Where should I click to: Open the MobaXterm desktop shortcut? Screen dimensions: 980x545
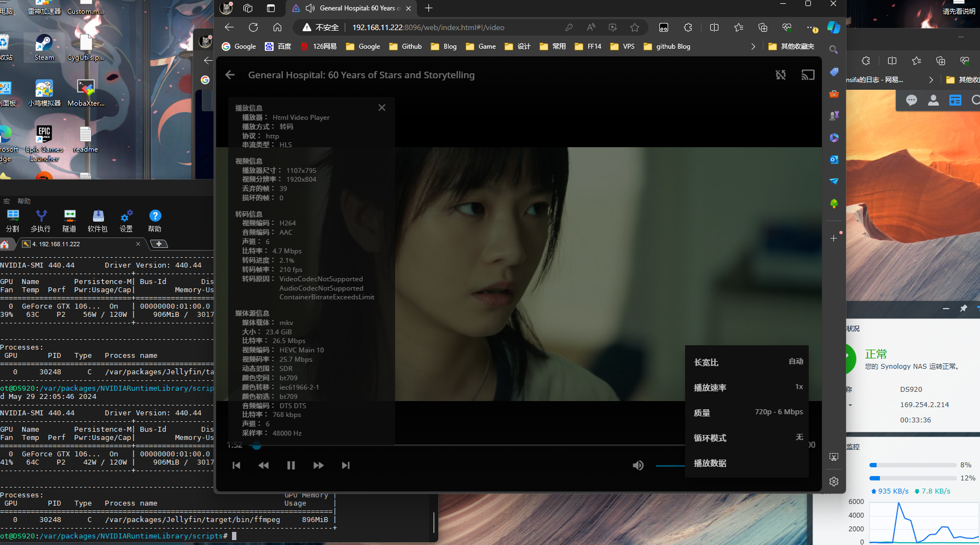[x=86, y=93]
